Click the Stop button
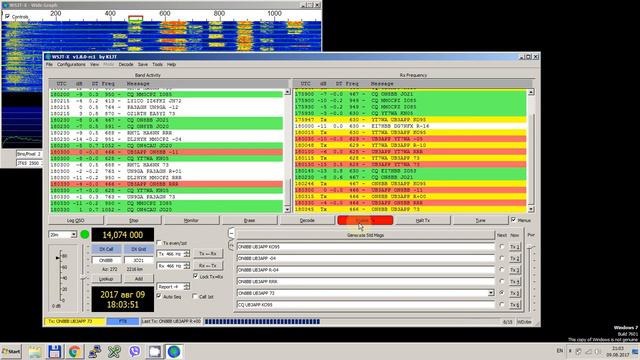 click(x=133, y=220)
